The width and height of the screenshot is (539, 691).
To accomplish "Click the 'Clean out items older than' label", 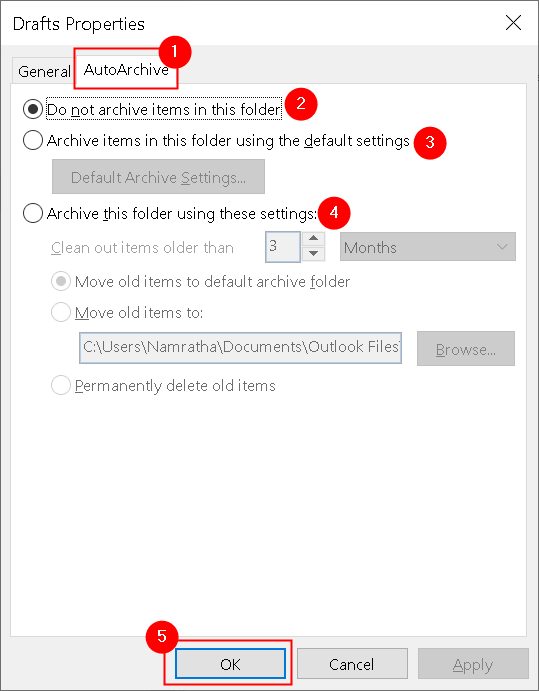I will tap(142, 248).
